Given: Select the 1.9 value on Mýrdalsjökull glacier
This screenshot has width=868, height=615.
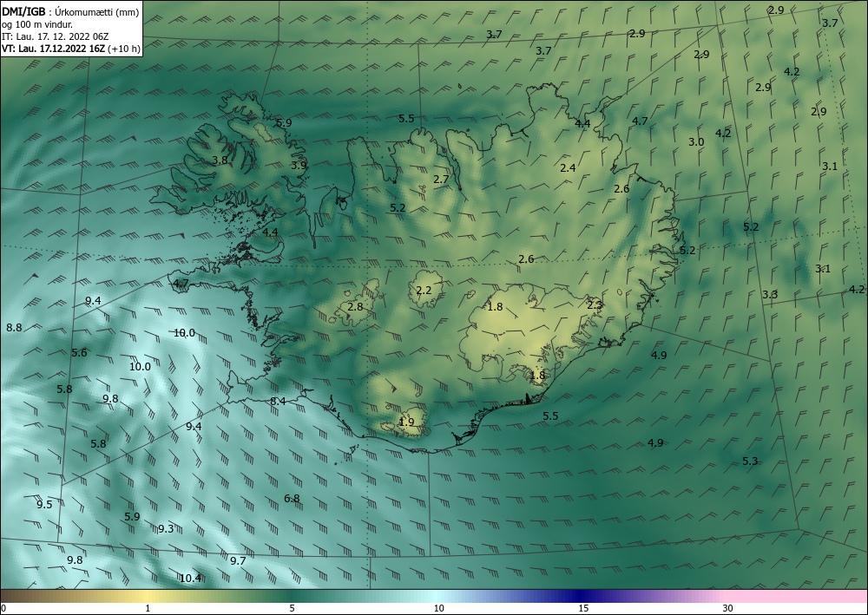Looking at the screenshot, I should (x=406, y=422).
